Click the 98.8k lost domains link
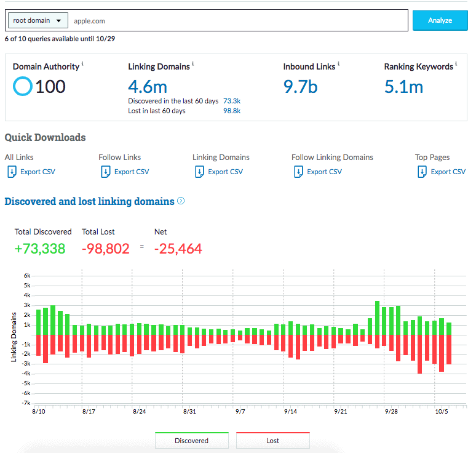Image resolution: width=476 pixels, height=453 pixels. [x=232, y=111]
